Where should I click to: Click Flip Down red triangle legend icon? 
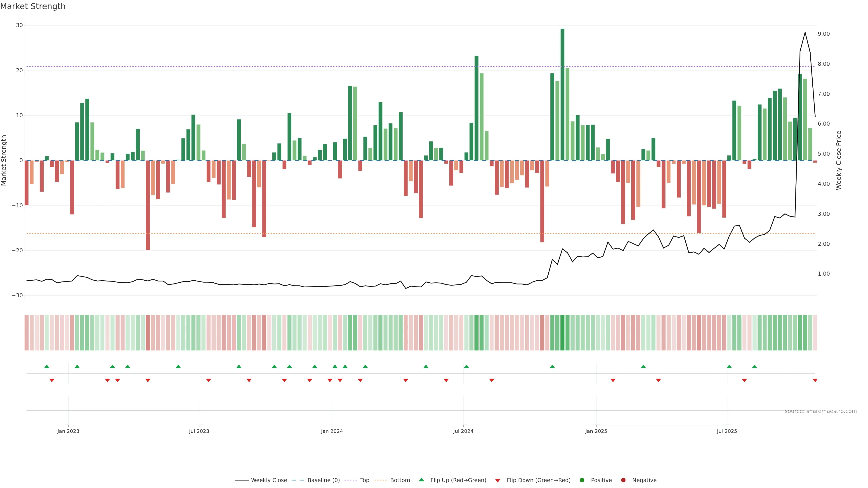pyautogui.click(x=498, y=481)
